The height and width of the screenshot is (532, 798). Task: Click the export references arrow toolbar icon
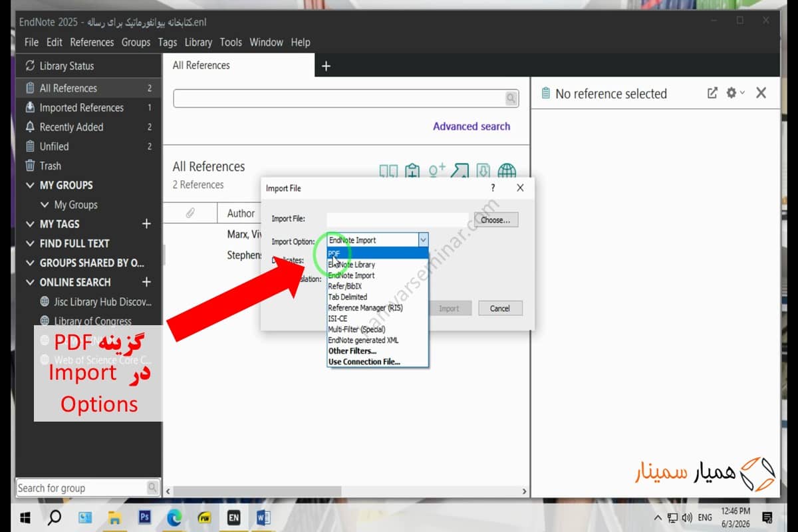(460, 172)
